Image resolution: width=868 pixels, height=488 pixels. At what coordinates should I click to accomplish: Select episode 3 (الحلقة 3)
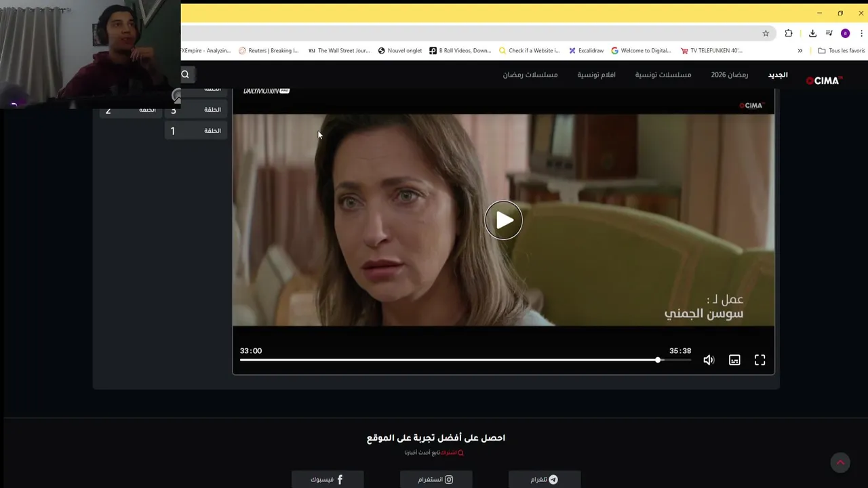[196, 110]
